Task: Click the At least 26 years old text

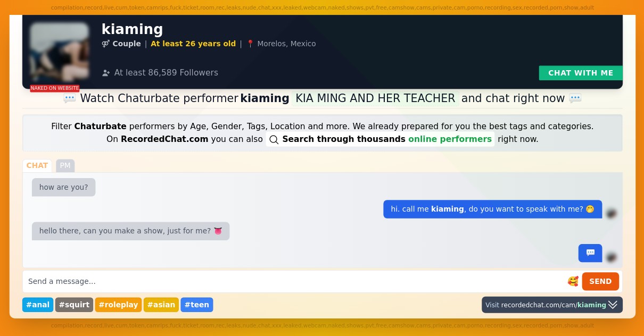Action: tap(193, 44)
